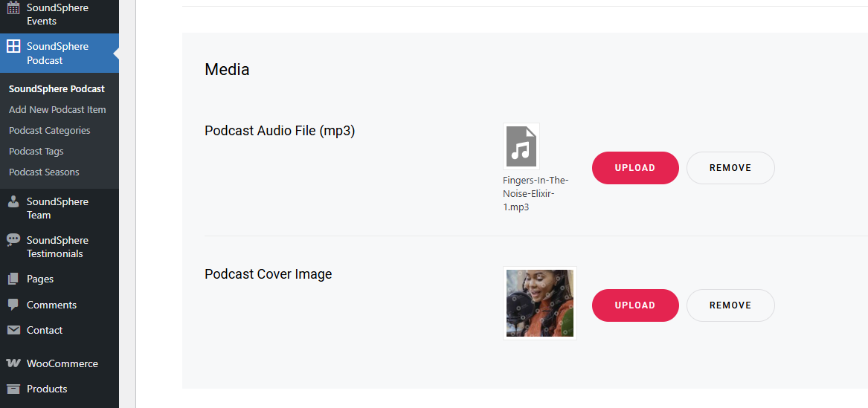Click the SoundSphere Events calendar icon
Screen dimensions: 868x408
coord(13,8)
